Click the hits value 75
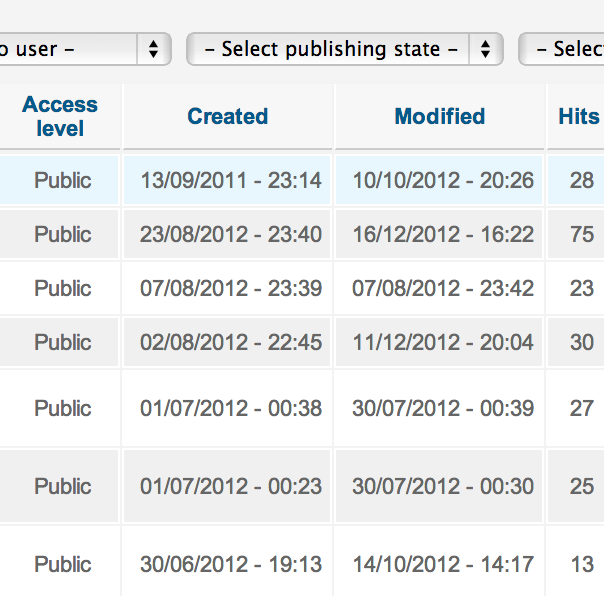Image resolution: width=604 pixels, height=596 pixels. pos(582,234)
